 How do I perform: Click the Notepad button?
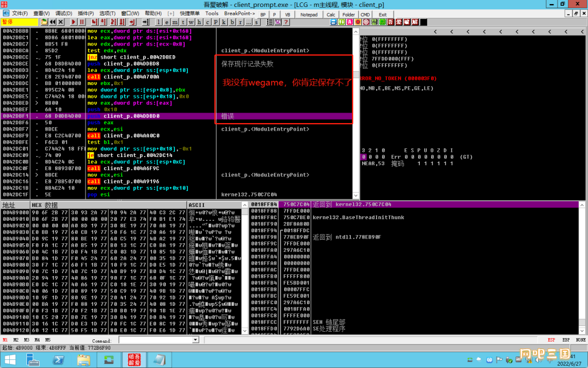(x=309, y=14)
